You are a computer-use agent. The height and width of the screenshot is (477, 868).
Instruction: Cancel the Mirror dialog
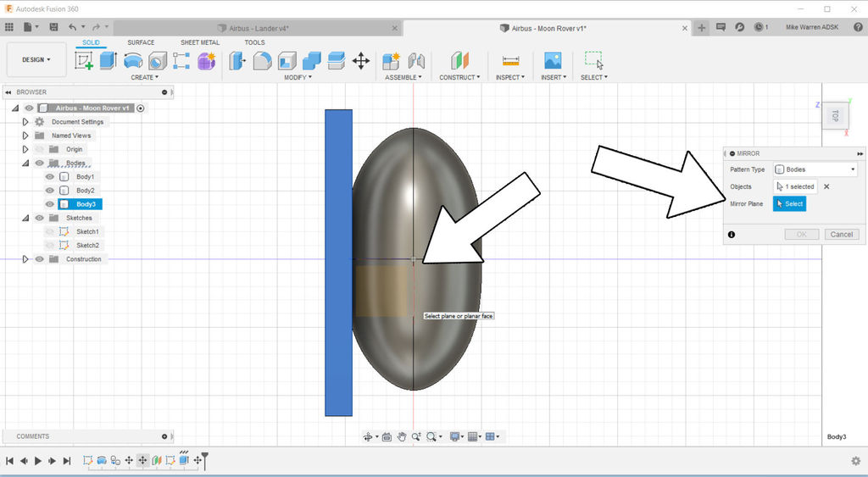click(842, 235)
